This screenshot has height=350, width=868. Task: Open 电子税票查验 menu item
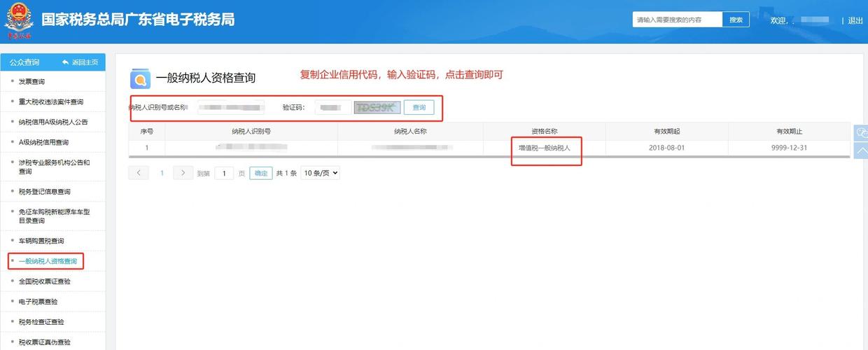pyautogui.click(x=38, y=302)
